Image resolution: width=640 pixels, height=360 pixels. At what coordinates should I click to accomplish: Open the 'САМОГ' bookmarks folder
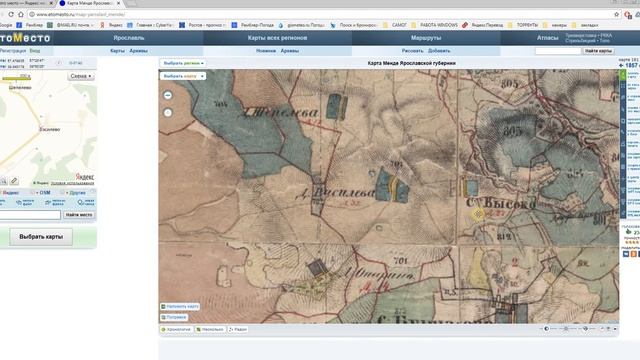pos(395,25)
